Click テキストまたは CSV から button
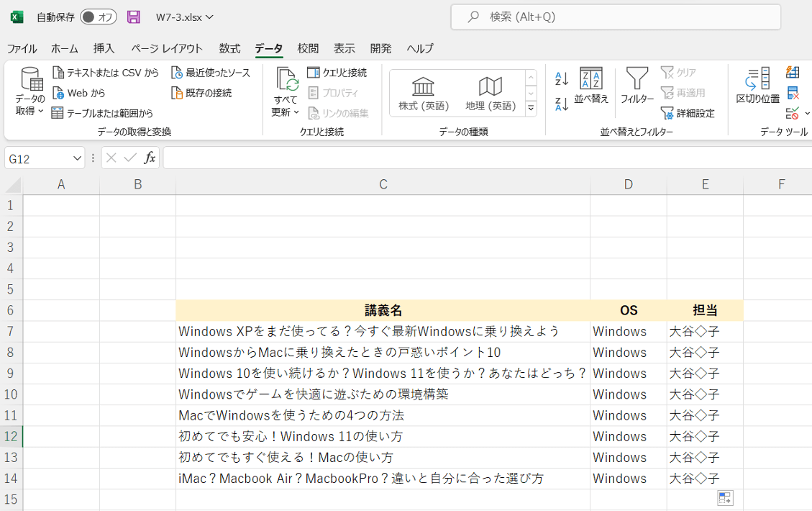 pyautogui.click(x=106, y=73)
